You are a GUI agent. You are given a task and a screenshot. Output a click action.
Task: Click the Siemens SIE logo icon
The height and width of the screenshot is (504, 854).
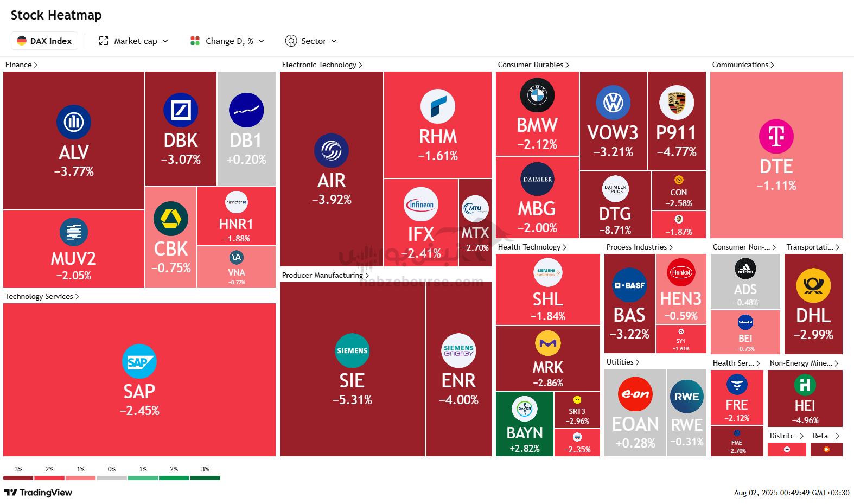pyautogui.click(x=352, y=350)
